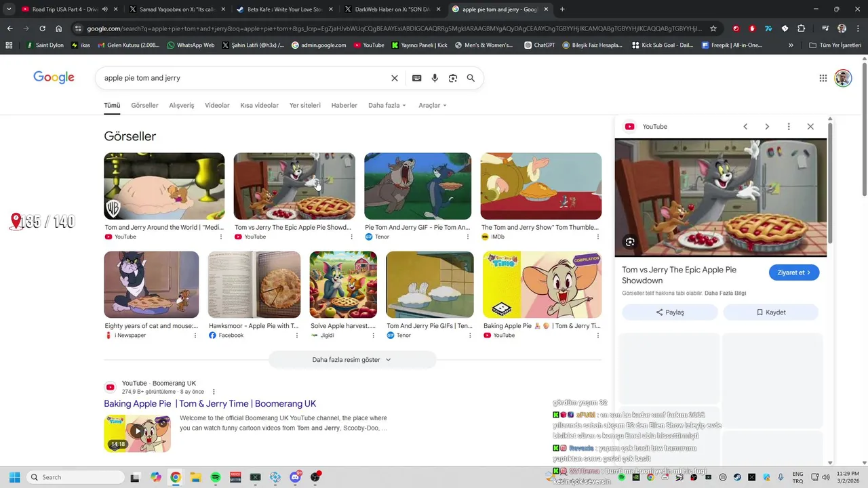Go to next image in preview panel
Viewport: 868px width, 488px height.
tap(767, 127)
